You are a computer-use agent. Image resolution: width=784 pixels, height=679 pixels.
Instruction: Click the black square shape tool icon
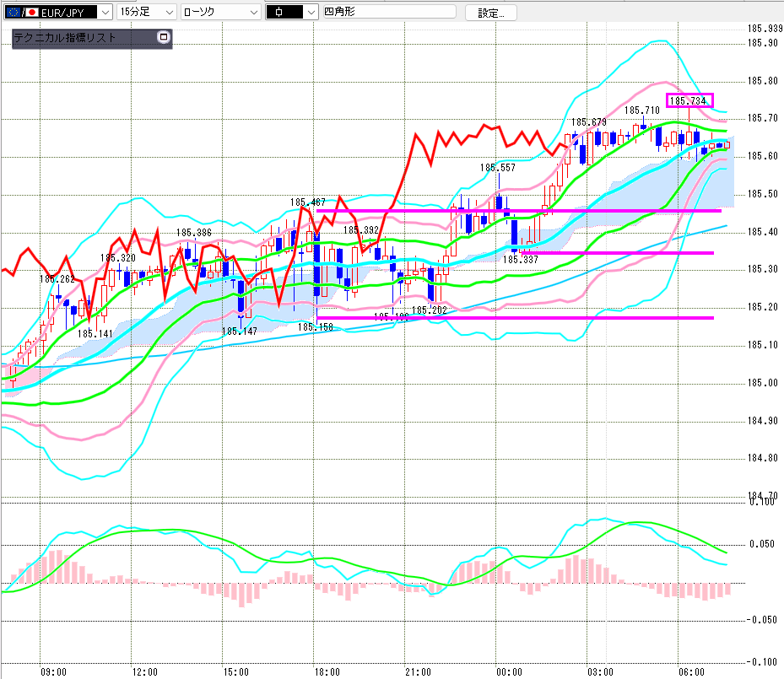click(x=284, y=13)
